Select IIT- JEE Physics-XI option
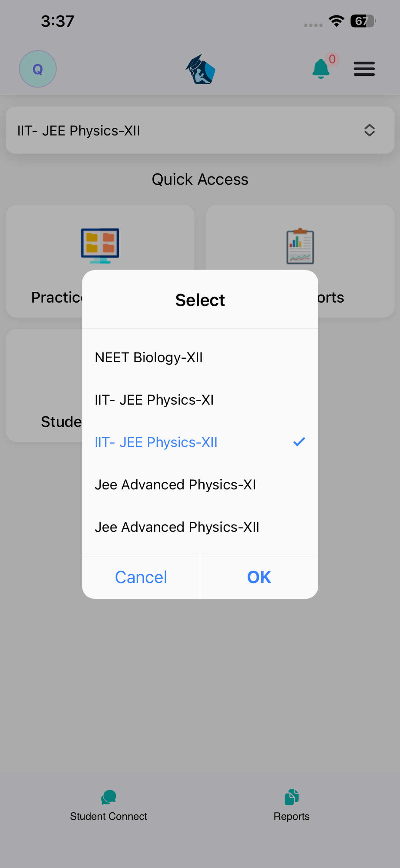Screen dimensions: 400x868 [x=200, y=399]
